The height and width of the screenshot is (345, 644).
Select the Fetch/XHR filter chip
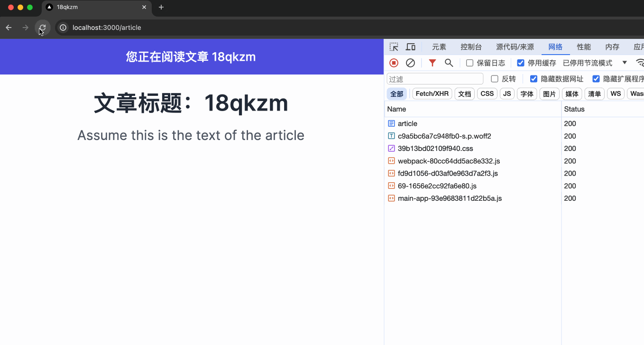pyautogui.click(x=432, y=93)
